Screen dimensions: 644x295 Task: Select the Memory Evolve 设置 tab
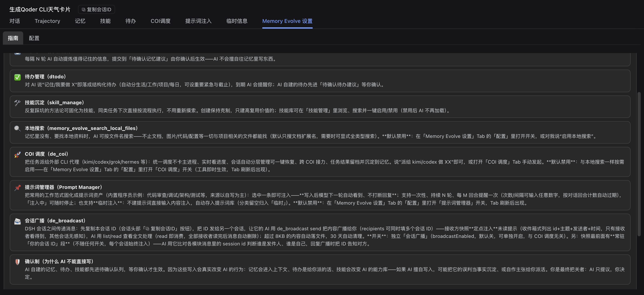pyautogui.click(x=288, y=21)
